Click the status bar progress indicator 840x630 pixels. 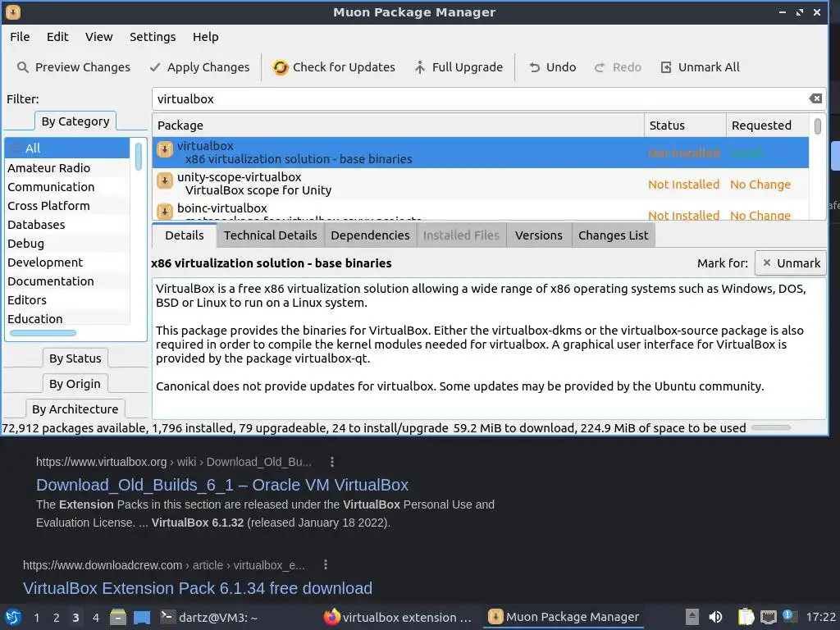[771, 427]
